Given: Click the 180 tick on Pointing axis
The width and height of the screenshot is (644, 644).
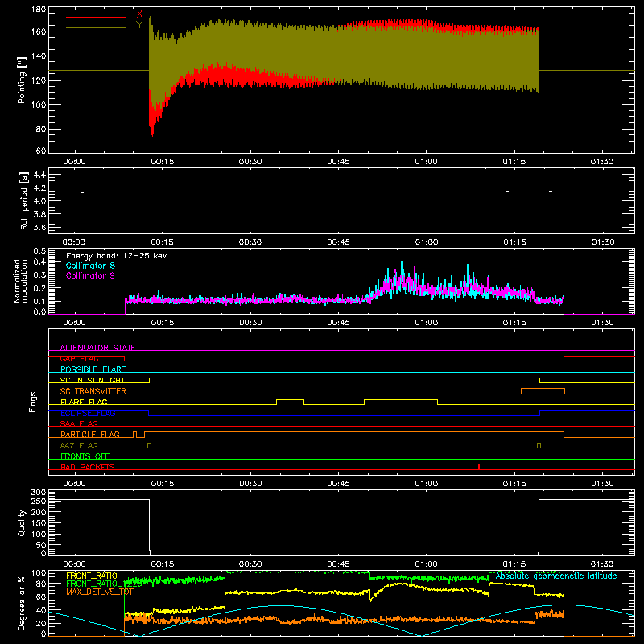Looking at the screenshot, I should pyautogui.click(x=39, y=10).
